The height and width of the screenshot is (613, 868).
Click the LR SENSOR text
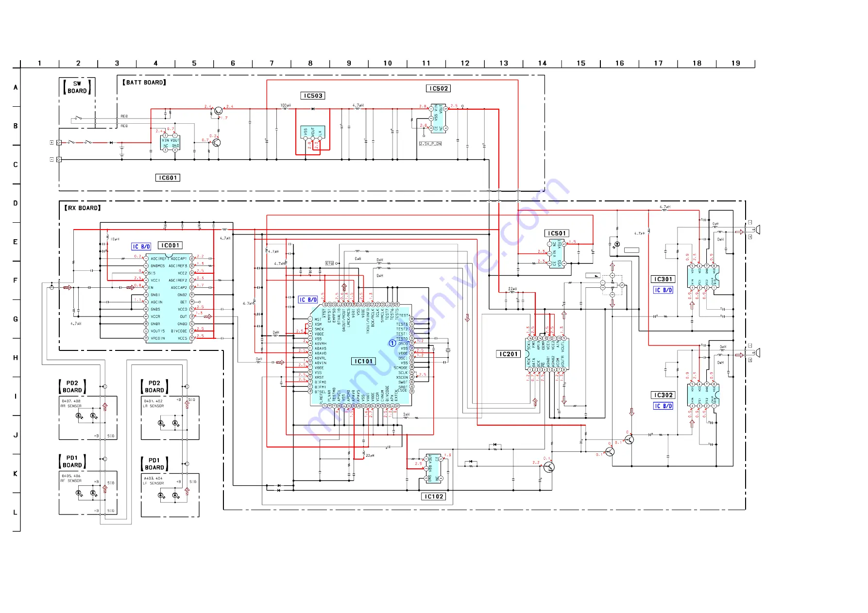(x=153, y=406)
